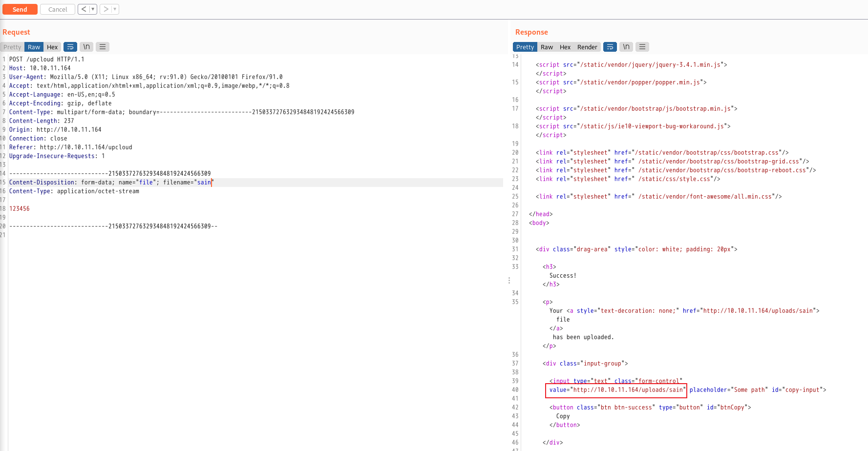Open the forward history dropdown arrow
This screenshot has height=451, width=868.
115,9
